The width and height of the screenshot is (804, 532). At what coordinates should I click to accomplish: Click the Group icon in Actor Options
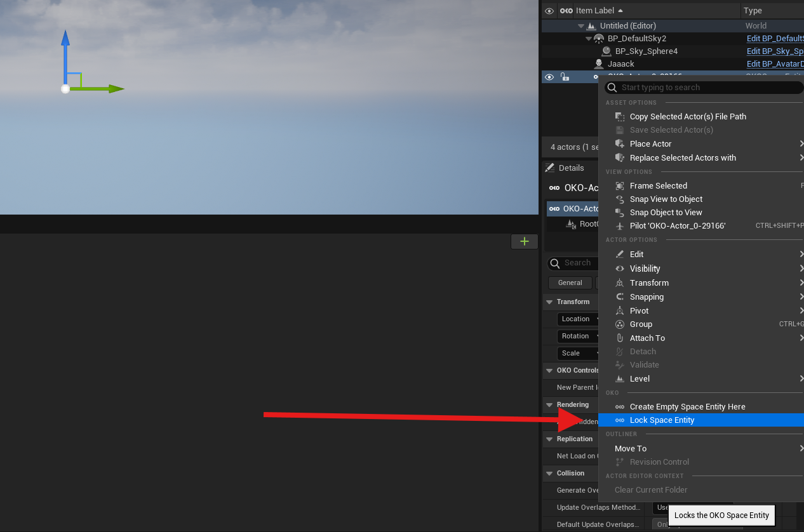[620, 324]
